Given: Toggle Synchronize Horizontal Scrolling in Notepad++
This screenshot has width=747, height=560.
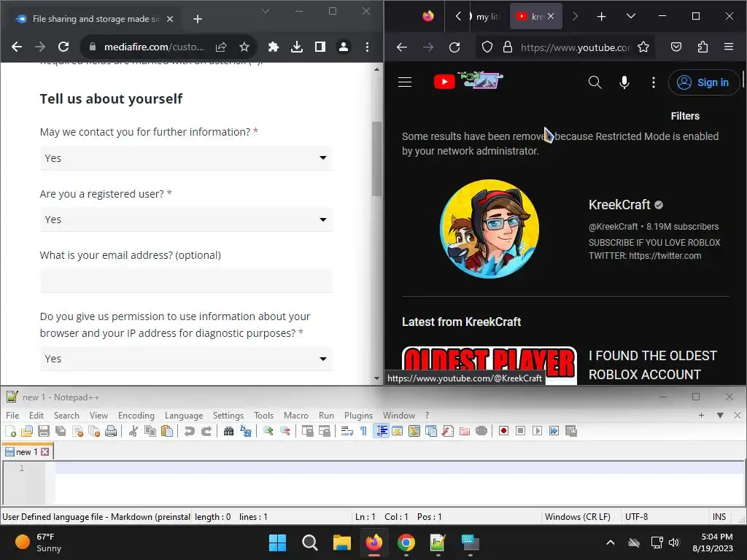Looking at the screenshot, I should pyautogui.click(x=325, y=432).
